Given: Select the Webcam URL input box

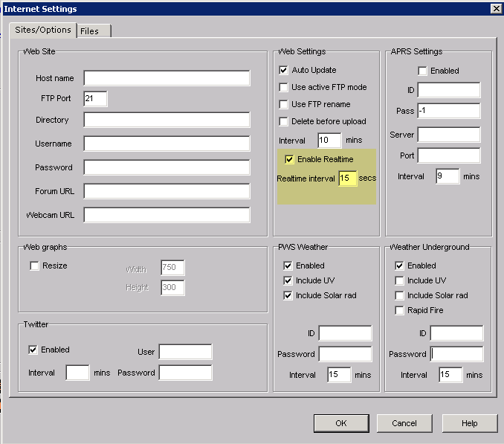Looking at the screenshot, I should point(167,215).
